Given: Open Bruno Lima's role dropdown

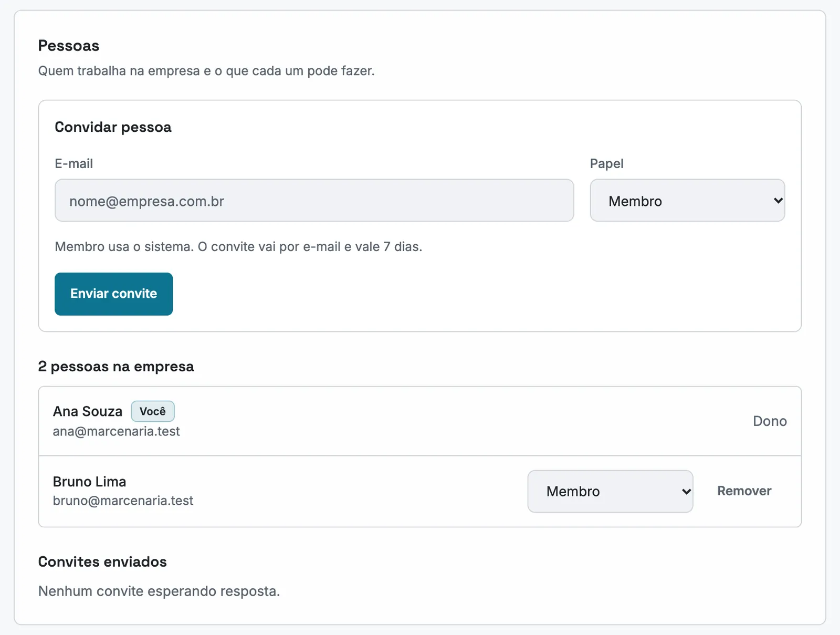Looking at the screenshot, I should pyautogui.click(x=610, y=492).
